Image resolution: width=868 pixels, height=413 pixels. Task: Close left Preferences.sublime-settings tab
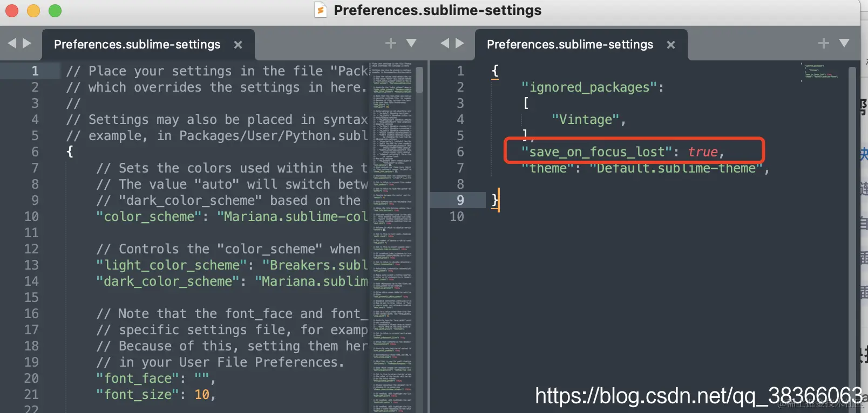pyautogui.click(x=238, y=45)
